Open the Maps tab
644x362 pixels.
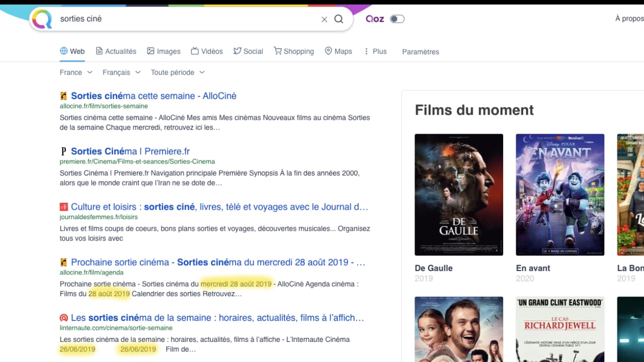tap(338, 51)
